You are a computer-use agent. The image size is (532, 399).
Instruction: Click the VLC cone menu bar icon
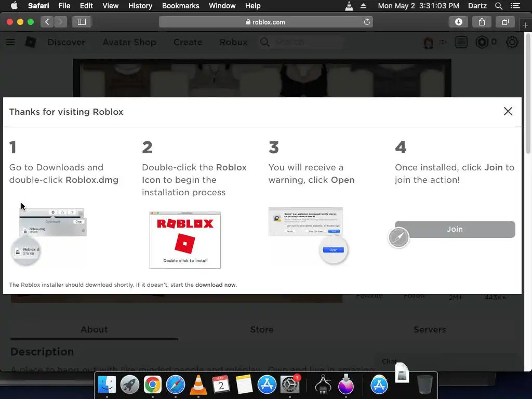point(349,6)
